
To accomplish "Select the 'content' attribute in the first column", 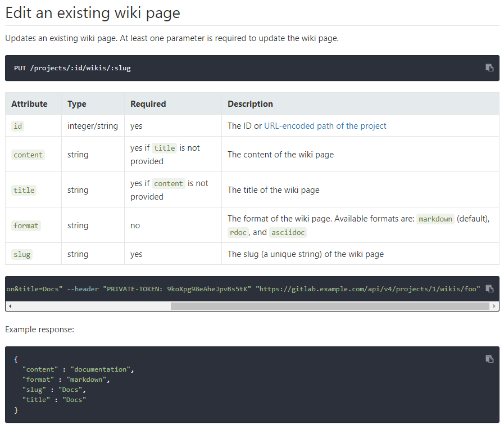I will (x=28, y=155).
